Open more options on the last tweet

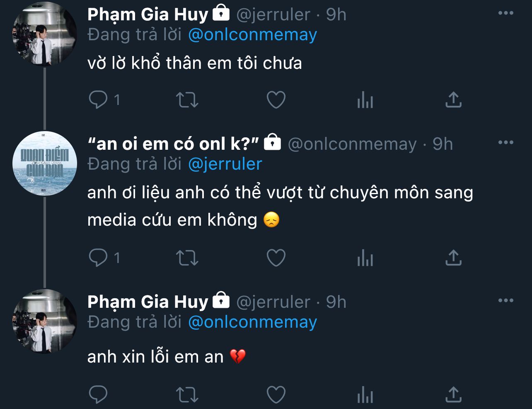click(505, 301)
